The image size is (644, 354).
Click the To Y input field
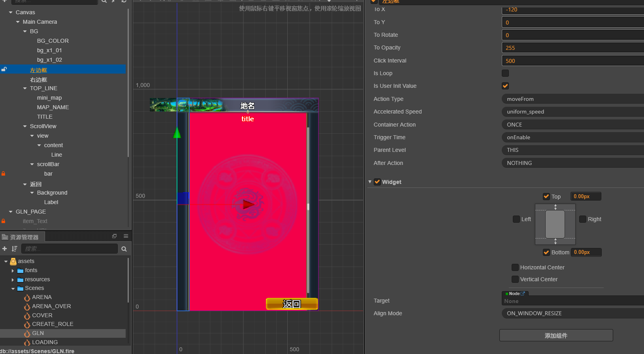pos(573,23)
